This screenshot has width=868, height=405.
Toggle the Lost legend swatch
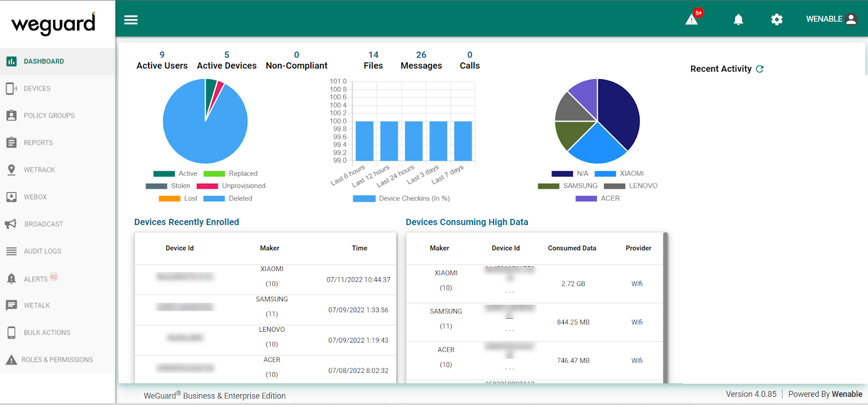(x=169, y=198)
